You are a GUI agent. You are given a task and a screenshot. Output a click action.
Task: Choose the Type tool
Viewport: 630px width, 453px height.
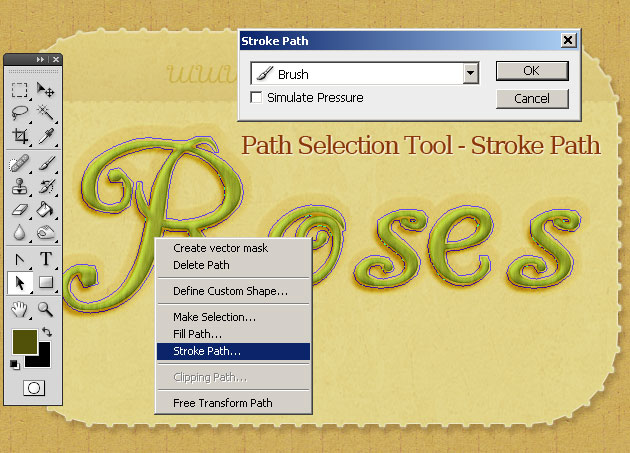[46, 260]
